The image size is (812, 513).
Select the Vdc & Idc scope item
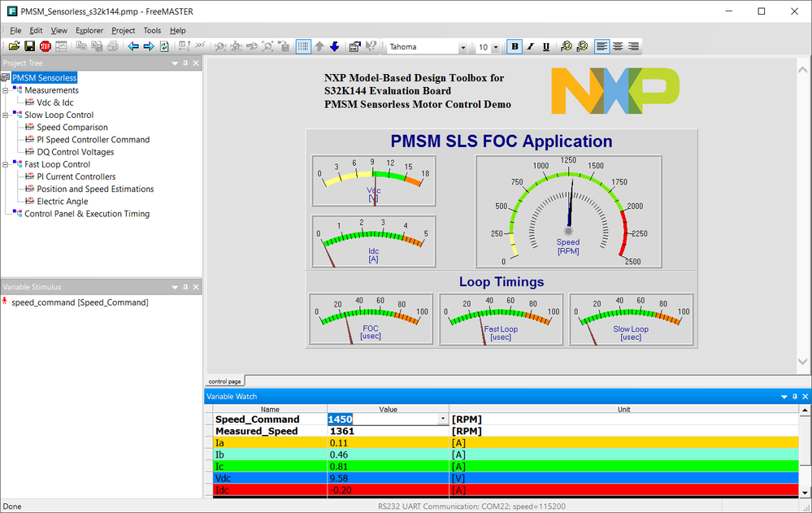click(x=55, y=102)
